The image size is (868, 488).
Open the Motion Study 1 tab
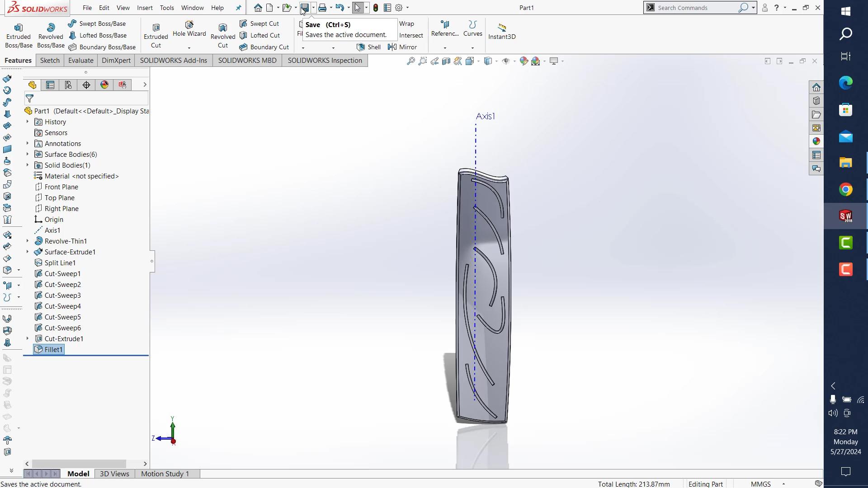(x=165, y=474)
